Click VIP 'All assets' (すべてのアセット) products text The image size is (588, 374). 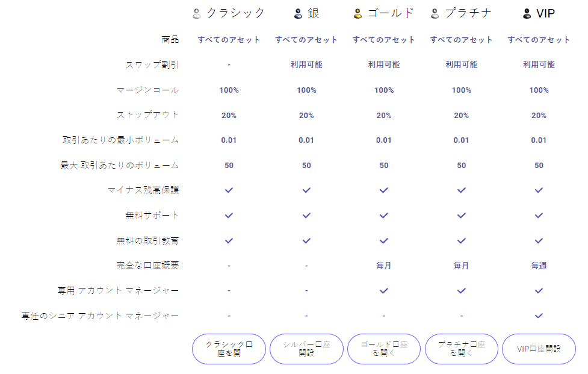(539, 40)
